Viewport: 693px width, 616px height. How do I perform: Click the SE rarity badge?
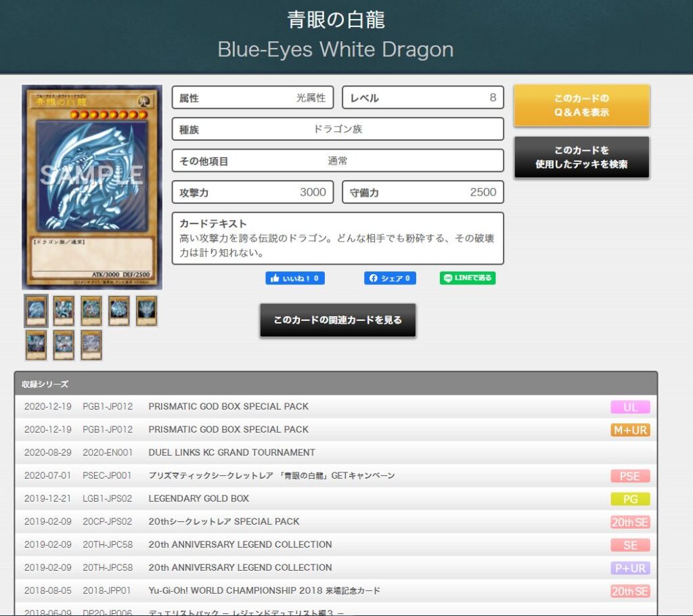(x=630, y=545)
